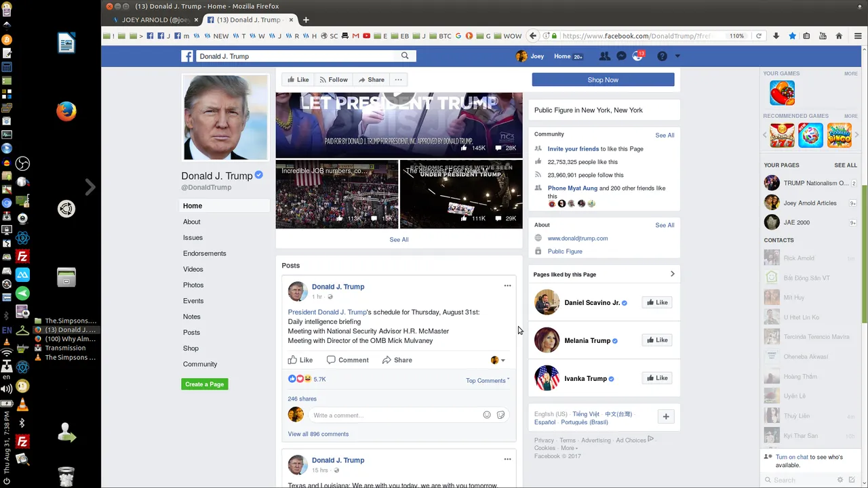Open Photos in page sidebar
The height and width of the screenshot is (488, 868).
click(193, 285)
